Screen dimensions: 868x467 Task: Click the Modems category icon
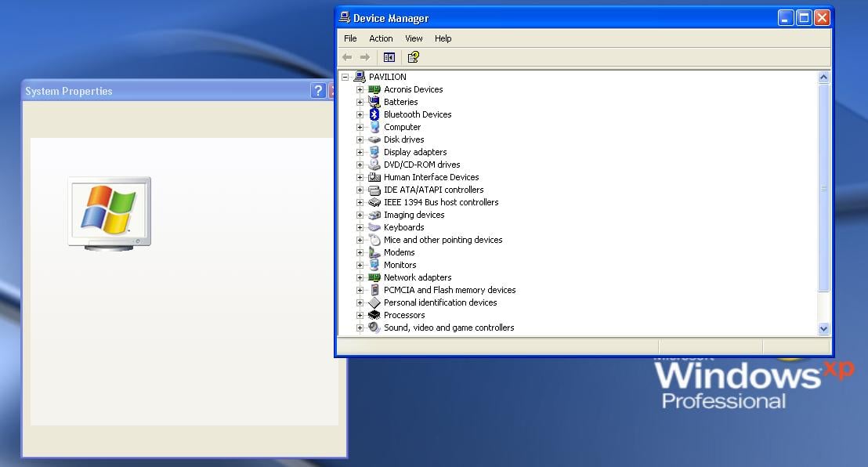click(x=374, y=252)
